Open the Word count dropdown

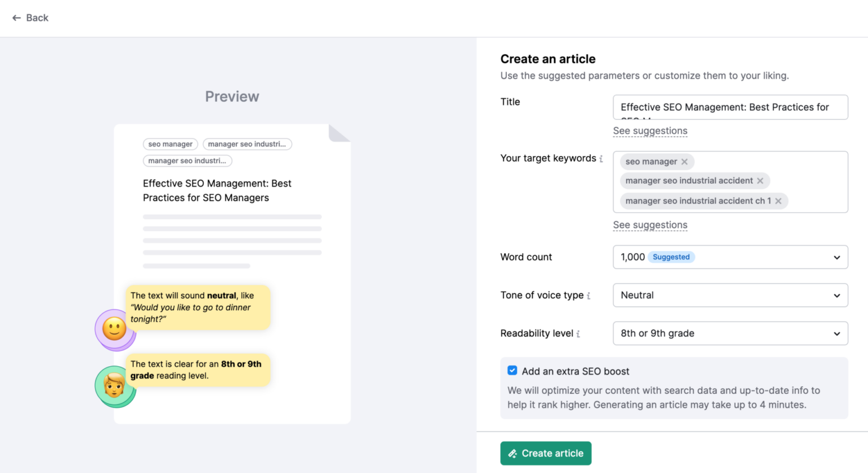[730, 257]
